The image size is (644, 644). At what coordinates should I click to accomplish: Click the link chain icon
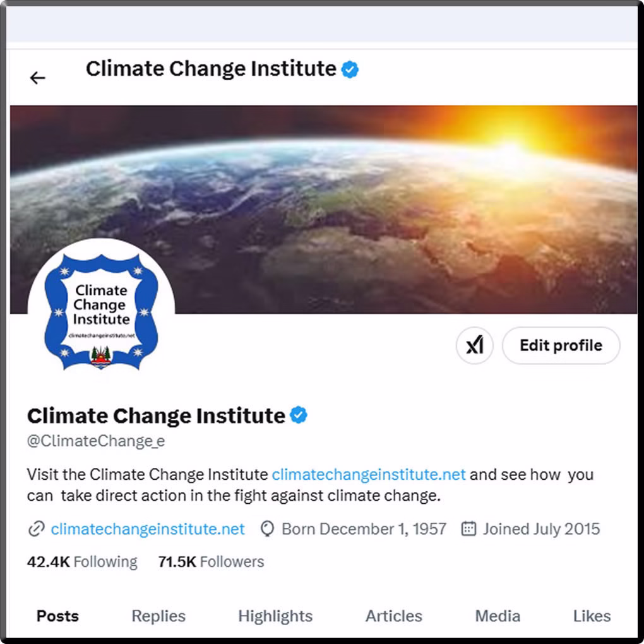pos(36,529)
